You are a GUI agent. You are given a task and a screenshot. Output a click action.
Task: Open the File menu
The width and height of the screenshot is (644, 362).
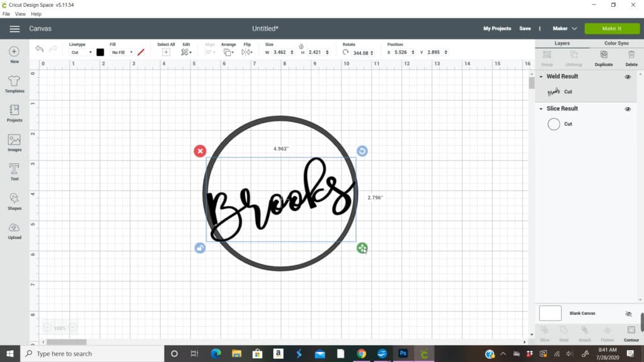[6, 14]
